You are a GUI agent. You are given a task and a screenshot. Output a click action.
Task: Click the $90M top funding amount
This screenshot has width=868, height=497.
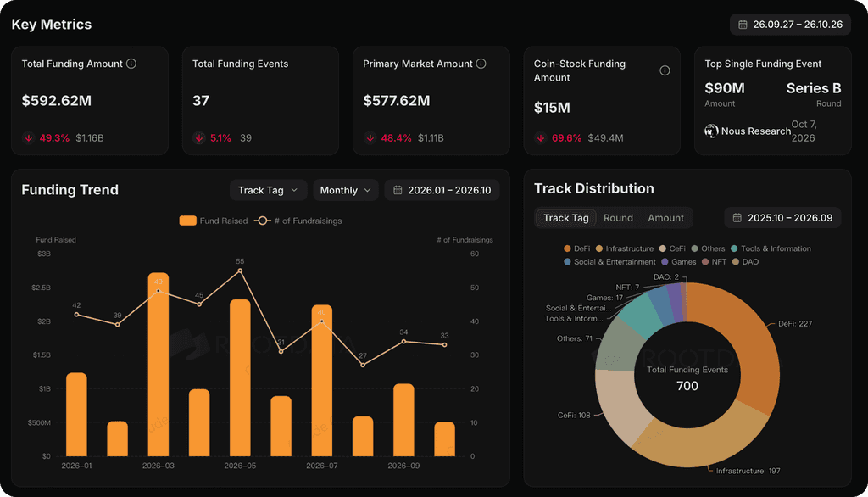725,88
